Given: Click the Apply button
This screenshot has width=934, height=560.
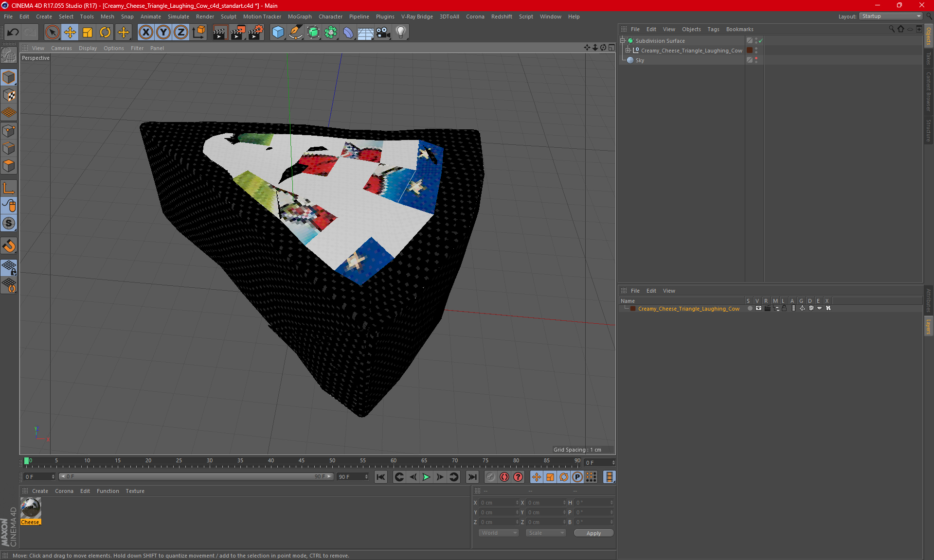Looking at the screenshot, I should click(x=593, y=533).
